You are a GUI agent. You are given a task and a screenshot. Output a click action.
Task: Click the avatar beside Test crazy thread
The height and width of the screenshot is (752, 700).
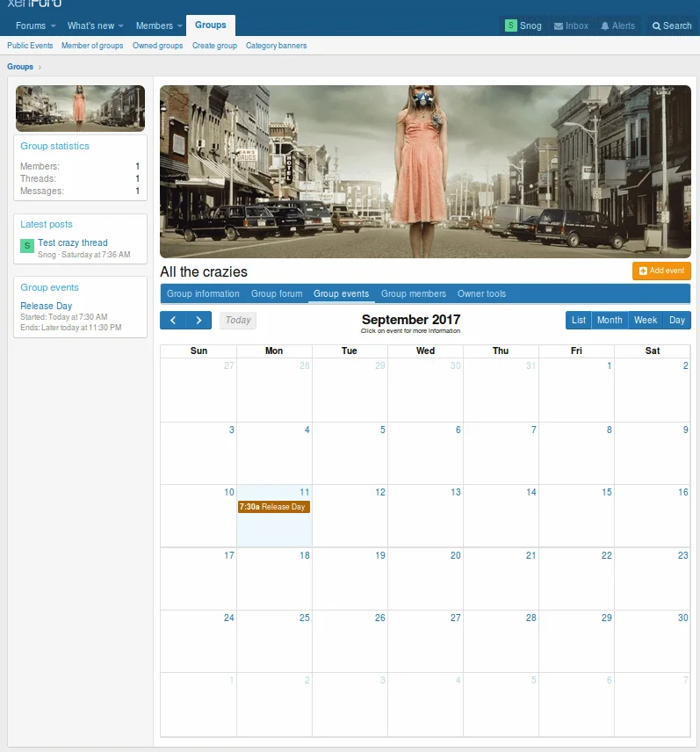(26, 246)
